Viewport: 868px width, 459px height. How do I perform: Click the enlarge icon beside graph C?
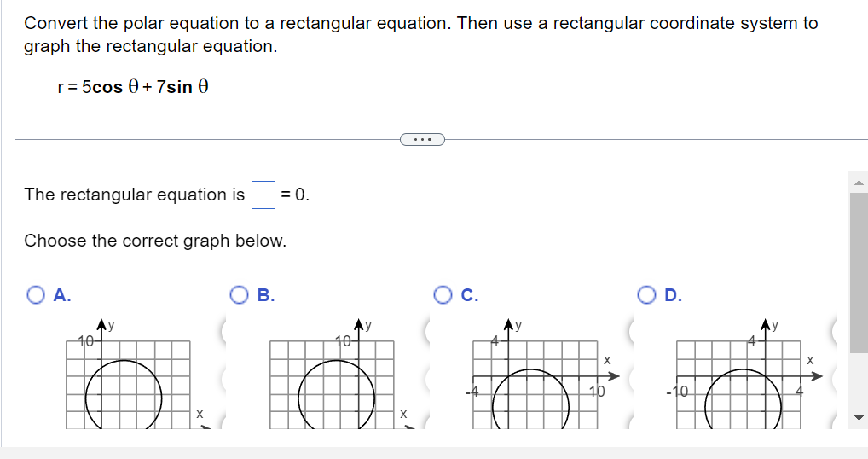click(x=630, y=331)
